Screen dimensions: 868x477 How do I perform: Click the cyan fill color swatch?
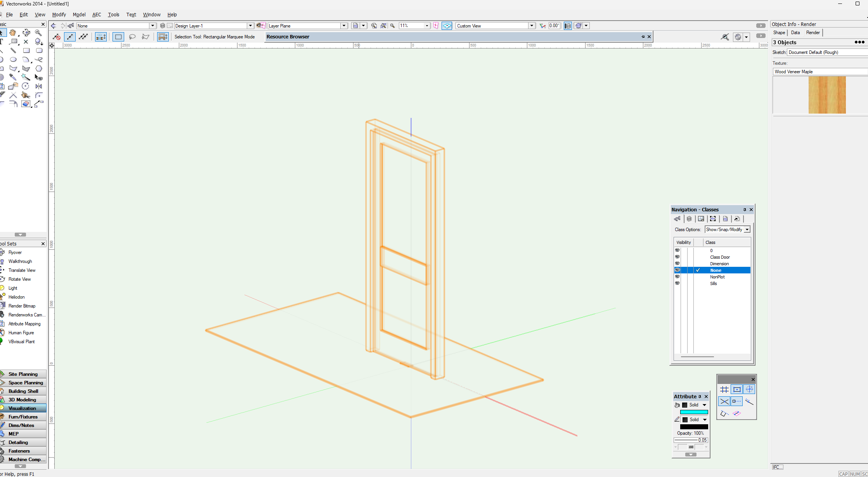(x=694, y=412)
